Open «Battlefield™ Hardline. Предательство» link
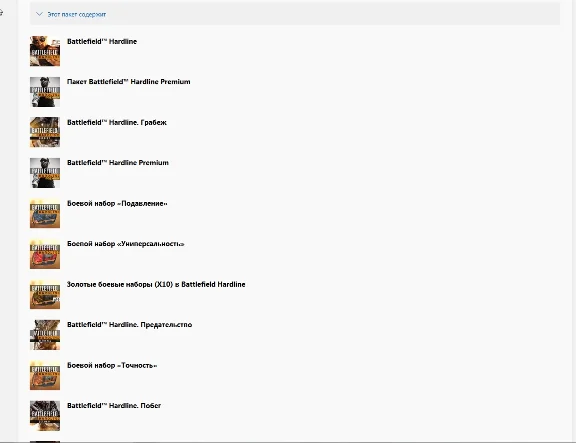Viewport: 576px width, 443px height. coord(130,325)
